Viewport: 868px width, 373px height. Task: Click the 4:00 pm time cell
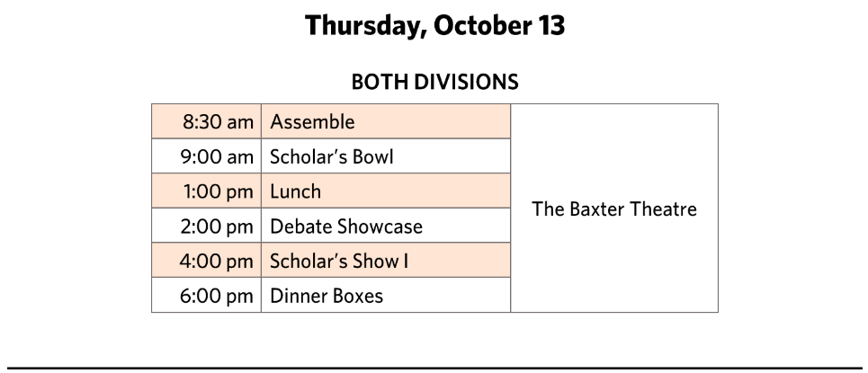tap(207, 260)
